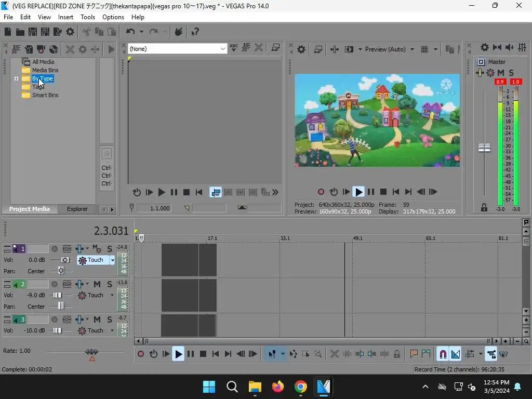Screen dimensions: 532x399
Task: Open the Options menu
Action: pos(113,17)
